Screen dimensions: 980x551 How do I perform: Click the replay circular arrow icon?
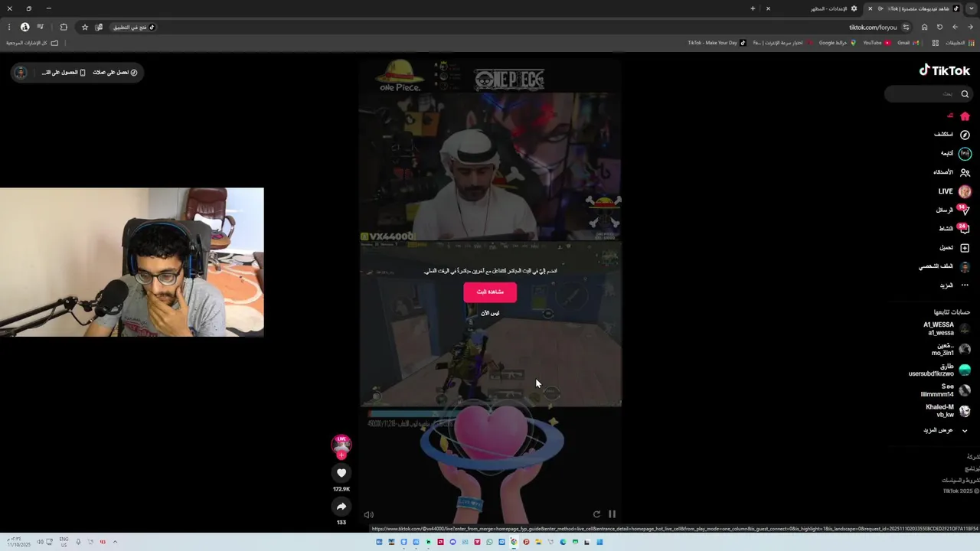596,514
